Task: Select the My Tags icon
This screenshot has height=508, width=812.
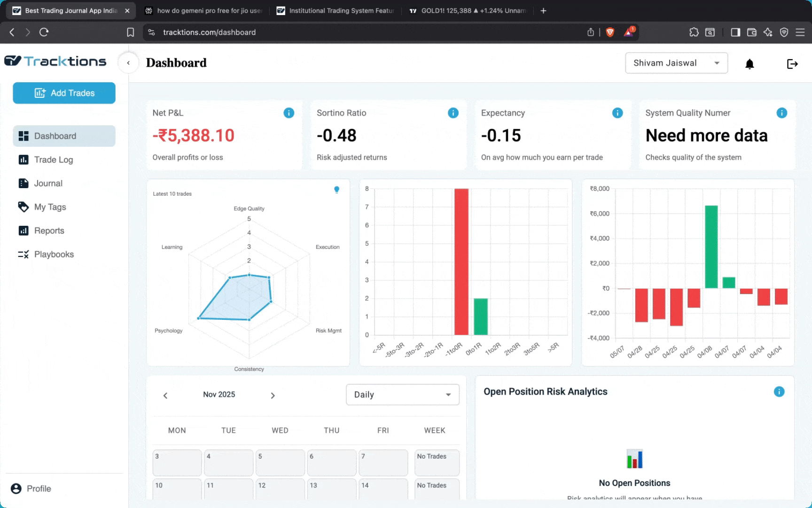Action: click(x=23, y=207)
